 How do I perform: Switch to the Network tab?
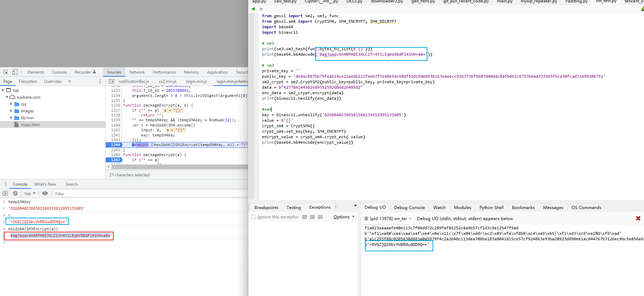click(137, 72)
